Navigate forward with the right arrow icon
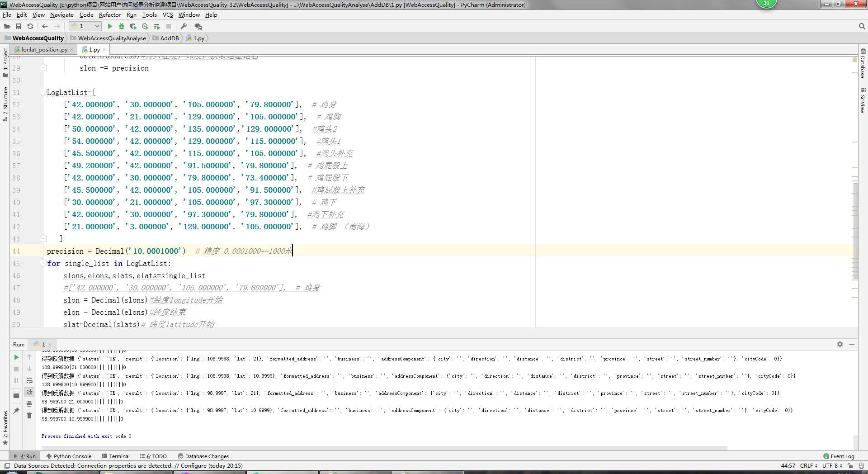Viewport: 868px width, 474px height. point(57,26)
